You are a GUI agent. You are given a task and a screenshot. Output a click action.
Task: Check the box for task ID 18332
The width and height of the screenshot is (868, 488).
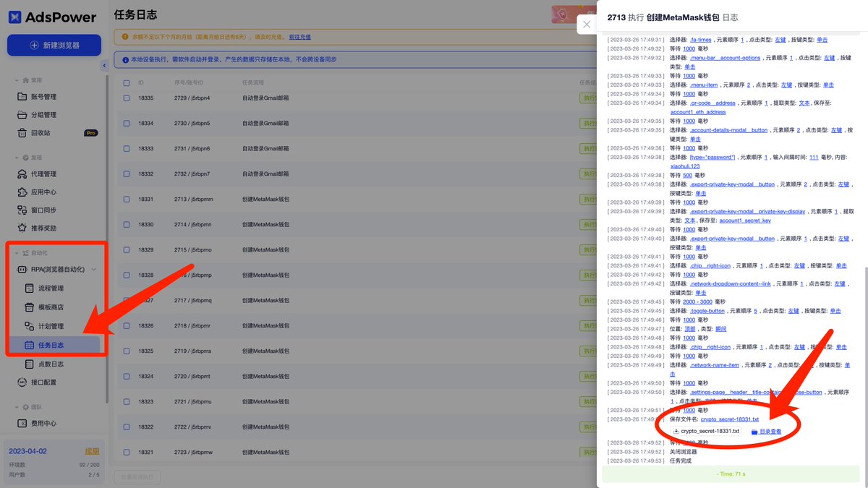tap(127, 174)
